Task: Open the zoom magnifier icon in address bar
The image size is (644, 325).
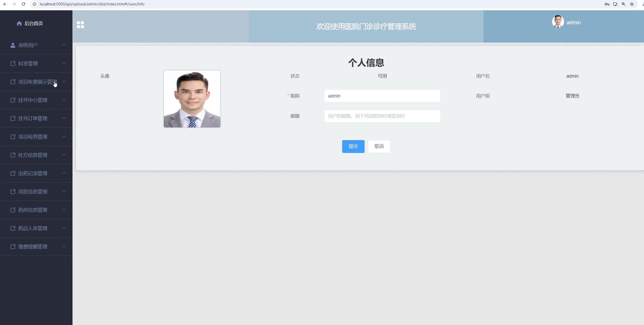Action: pyautogui.click(x=624, y=4)
